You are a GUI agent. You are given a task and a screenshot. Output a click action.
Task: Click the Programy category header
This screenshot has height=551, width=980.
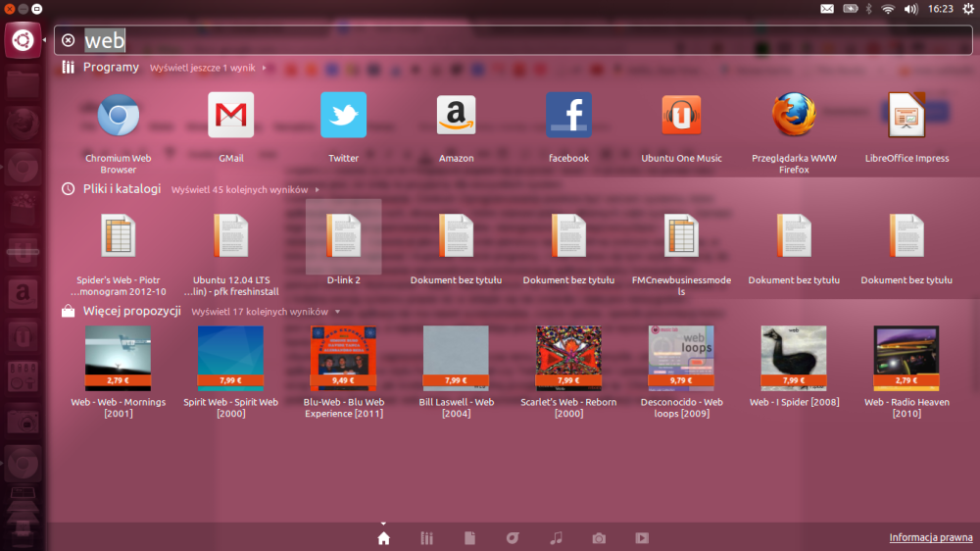(x=112, y=67)
